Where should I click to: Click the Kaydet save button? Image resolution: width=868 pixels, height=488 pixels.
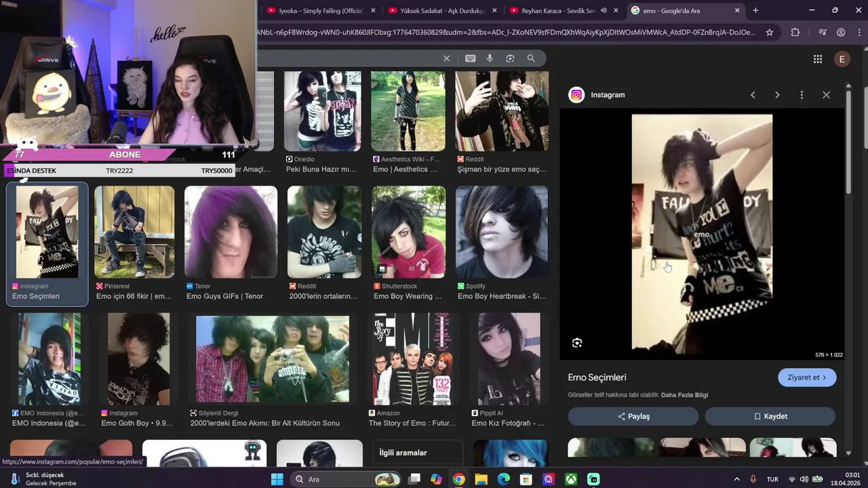pos(770,416)
